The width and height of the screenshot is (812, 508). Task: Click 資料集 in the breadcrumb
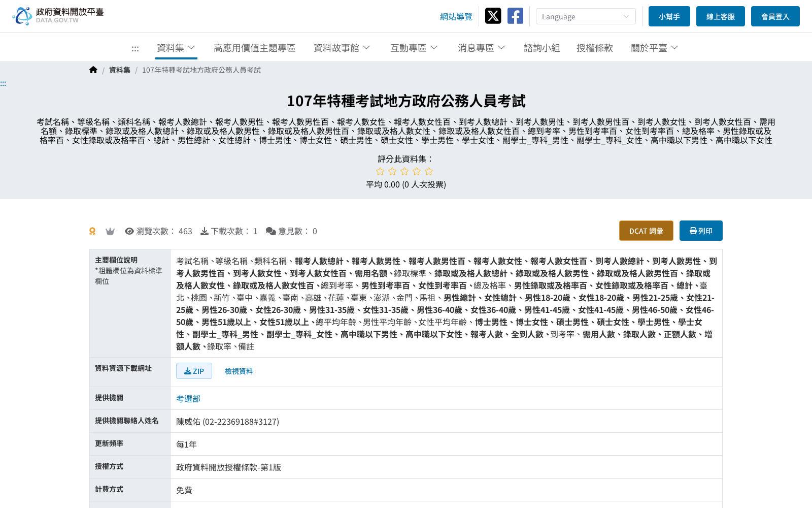(x=120, y=70)
